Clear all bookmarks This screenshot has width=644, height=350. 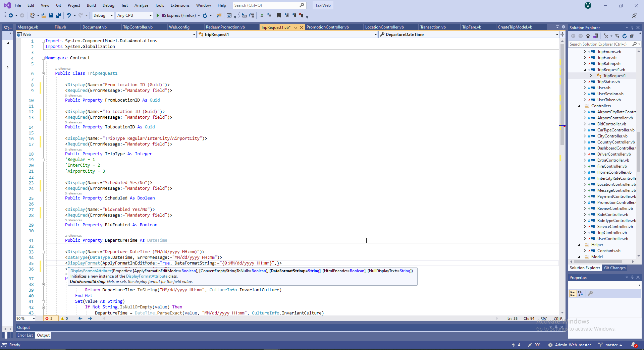pyautogui.click(x=301, y=15)
